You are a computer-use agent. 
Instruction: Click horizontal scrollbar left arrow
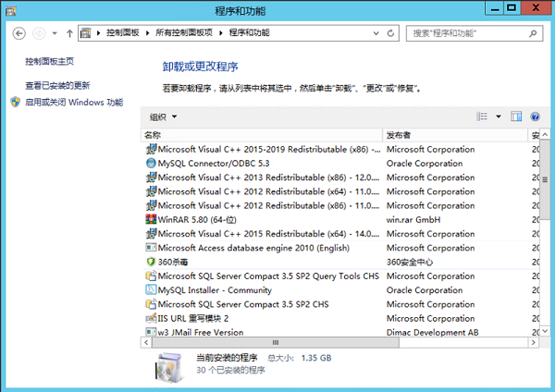[x=146, y=342]
